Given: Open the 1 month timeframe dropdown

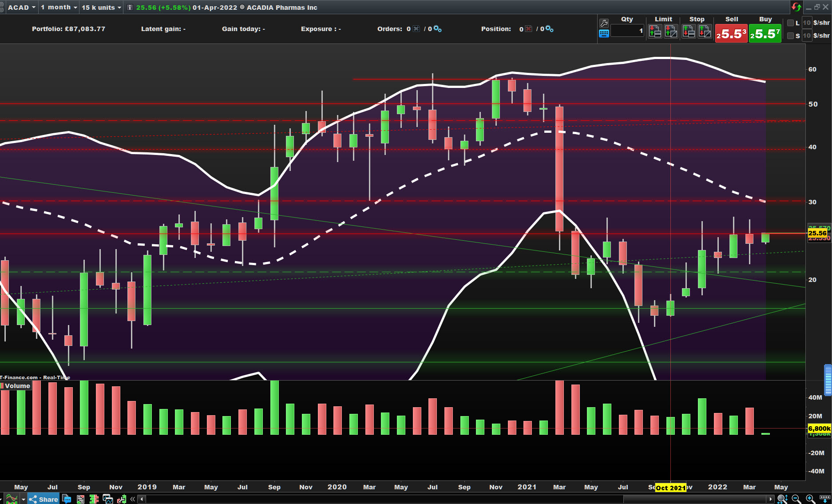Looking at the screenshot, I should (59, 8).
